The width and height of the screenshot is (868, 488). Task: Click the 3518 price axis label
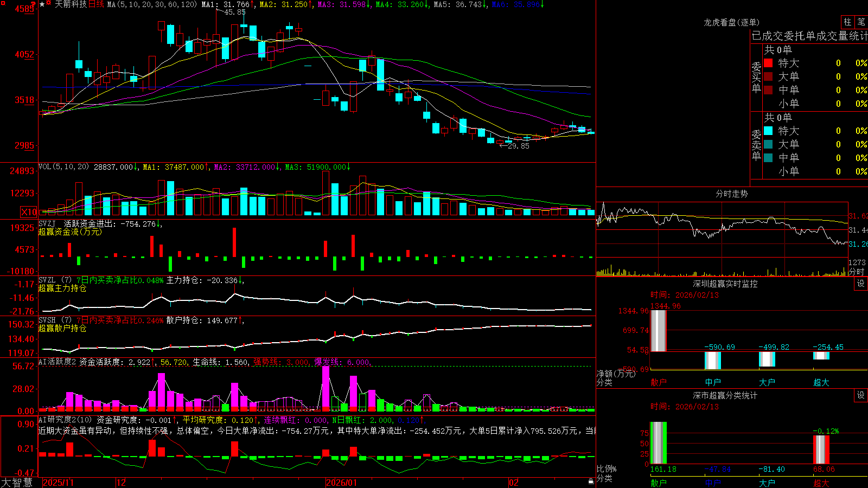pyautogui.click(x=24, y=100)
